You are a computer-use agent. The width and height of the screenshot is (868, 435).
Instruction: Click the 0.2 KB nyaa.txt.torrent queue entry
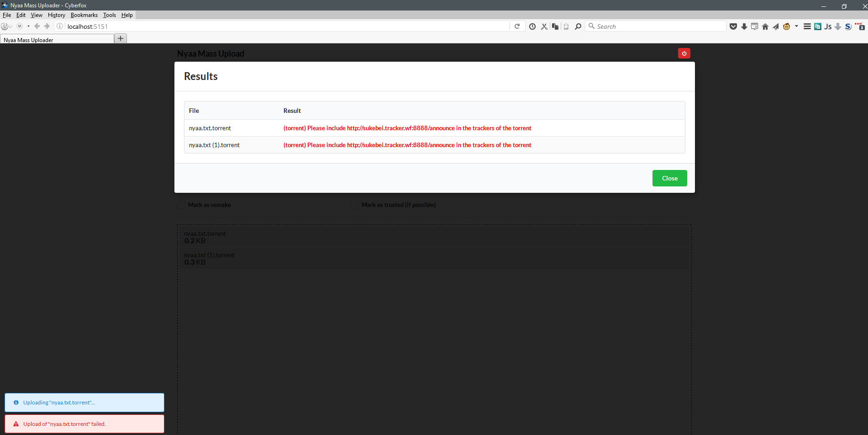[x=434, y=237]
